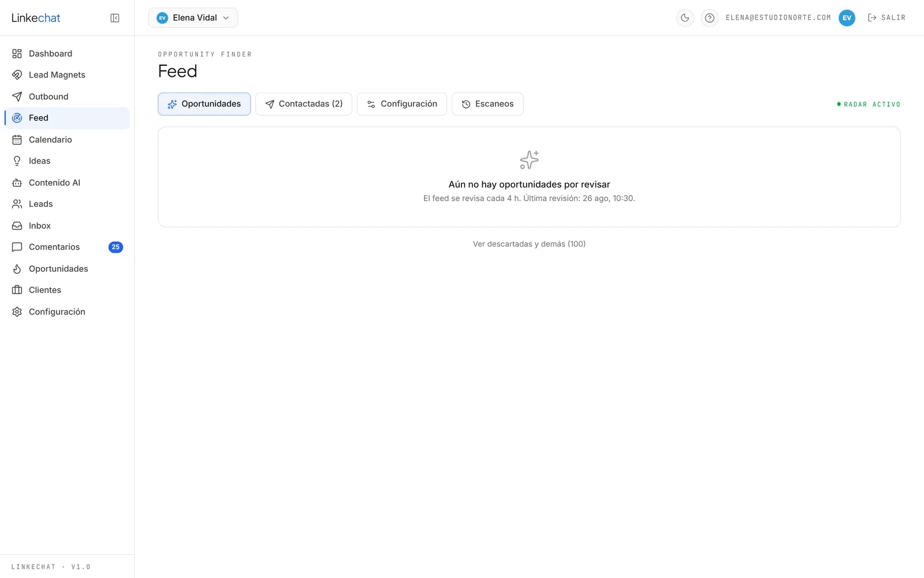Click the Clientes briefcase icon
Viewport: 924px width, 578px height.
(17, 290)
